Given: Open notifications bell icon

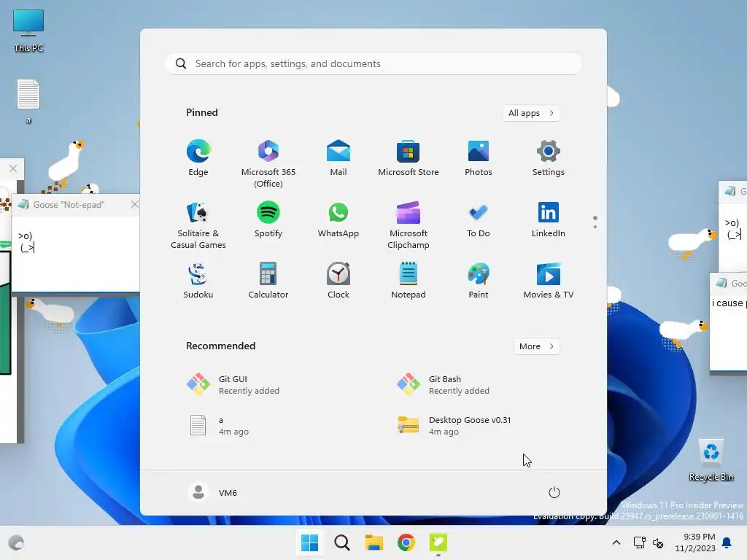Looking at the screenshot, I should click(727, 542).
